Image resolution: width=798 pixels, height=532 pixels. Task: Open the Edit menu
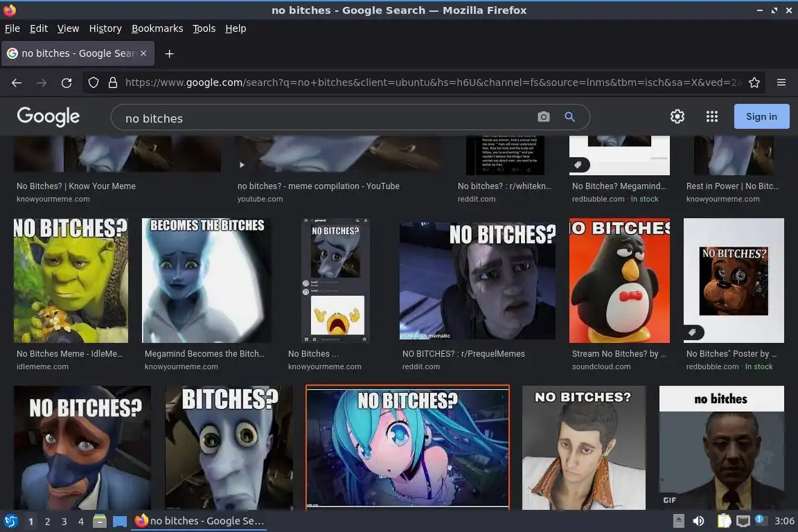pos(39,28)
